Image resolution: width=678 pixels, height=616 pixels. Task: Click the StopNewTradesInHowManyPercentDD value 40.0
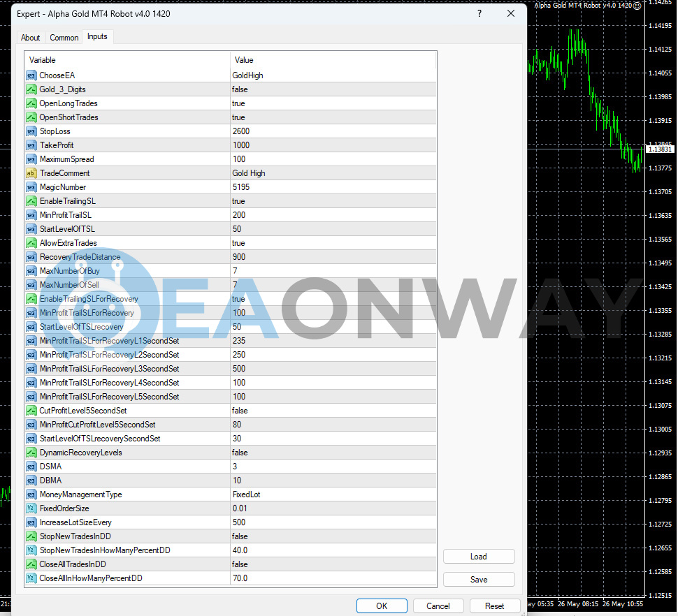pyautogui.click(x=240, y=550)
